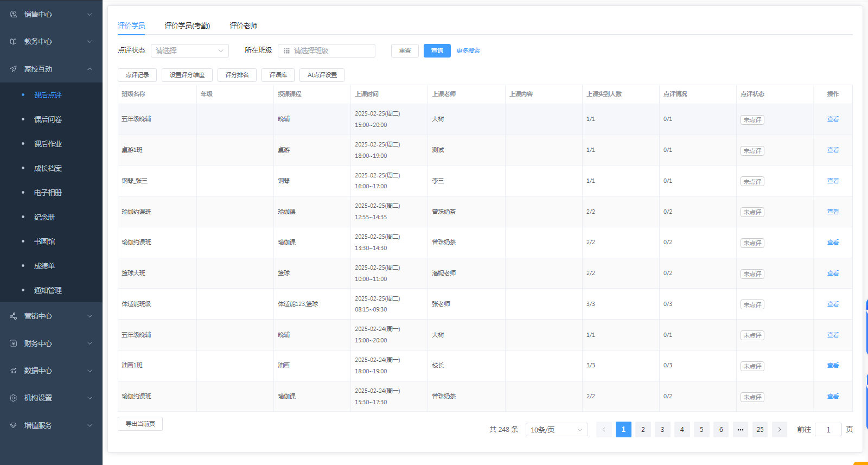Image resolution: width=868 pixels, height=465 pixels.
Task: Click the 请选择班级 input field
Action: click(x=327, y=50)
